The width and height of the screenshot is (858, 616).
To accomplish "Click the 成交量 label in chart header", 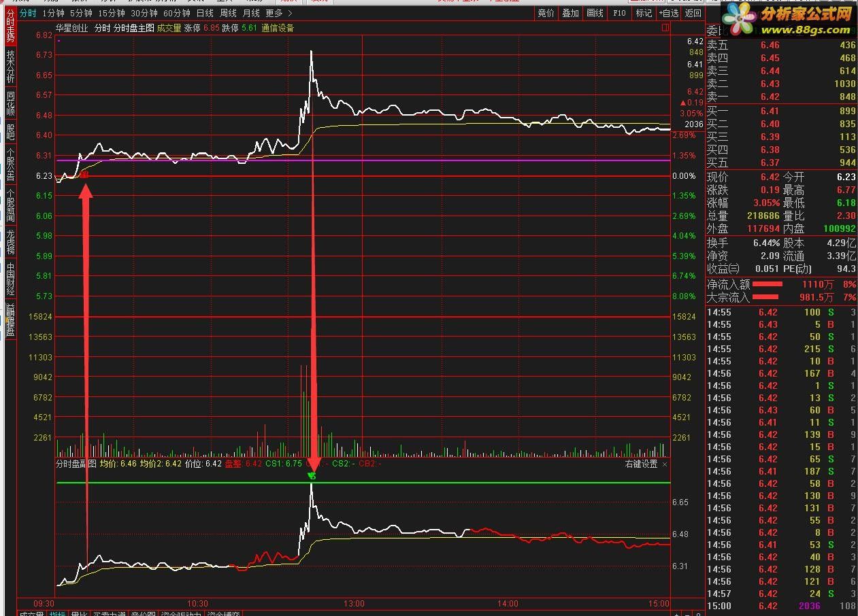I will (x=169, y=29).
